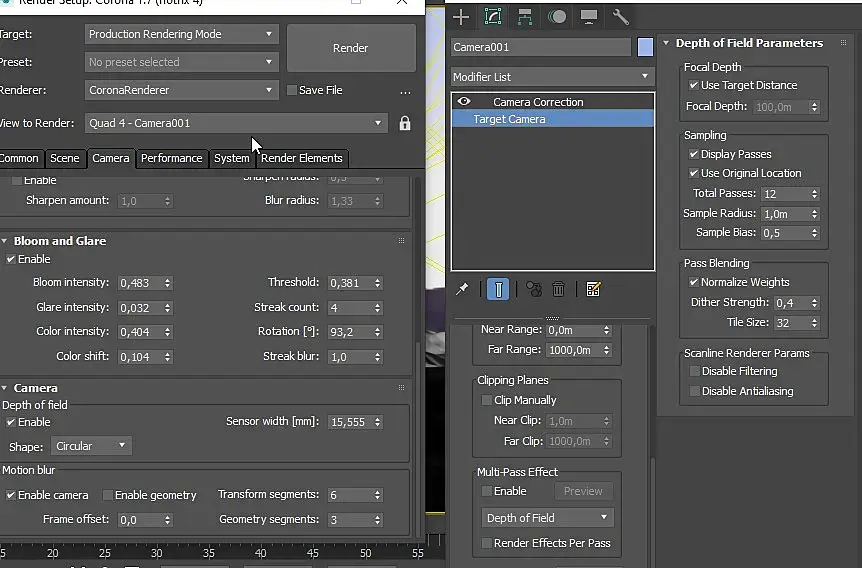862x568 pixels.
Task: Check Disable Filtering option
Action: pos(695,372)
